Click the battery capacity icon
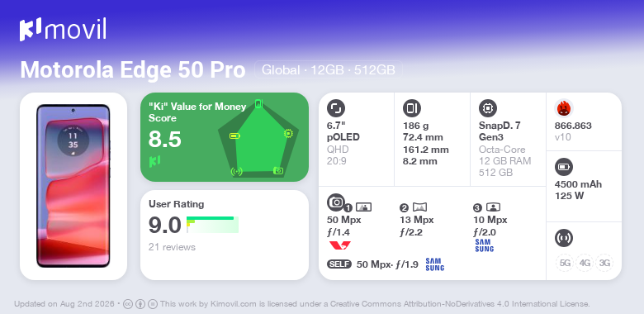This screenshot has width=644, height=314. click(x=564, y=167)
